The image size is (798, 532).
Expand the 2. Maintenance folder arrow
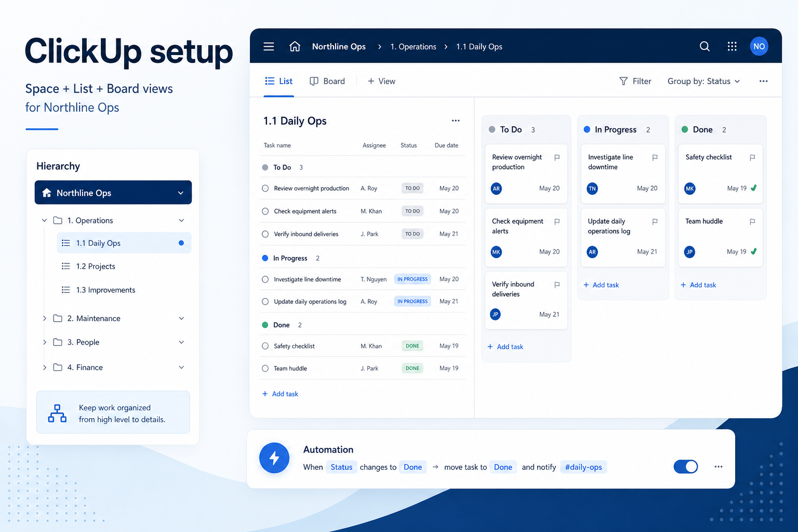pyautogui.click(x=44, y=318)
